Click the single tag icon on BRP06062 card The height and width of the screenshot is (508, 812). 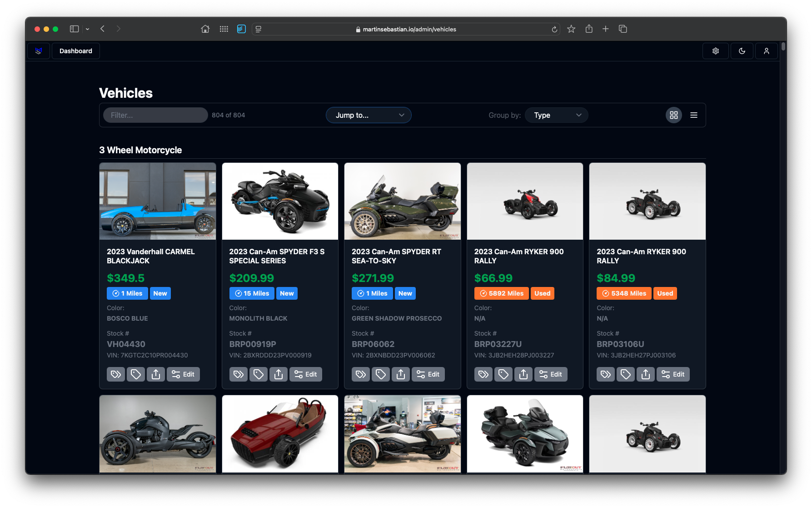coord(381,374)
